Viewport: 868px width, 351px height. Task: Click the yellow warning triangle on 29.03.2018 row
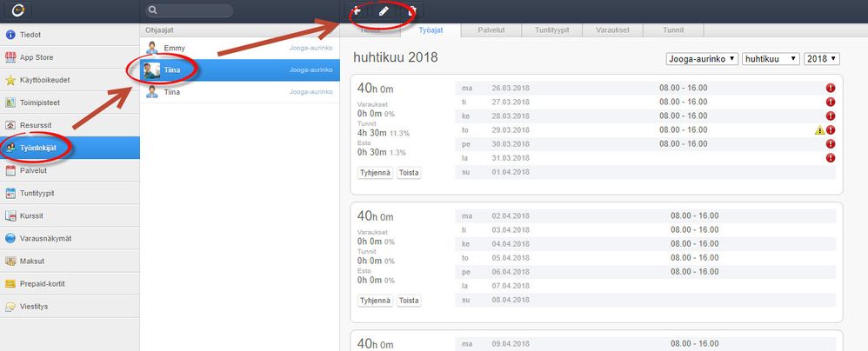pyautogui.click(x=820, y=130)
